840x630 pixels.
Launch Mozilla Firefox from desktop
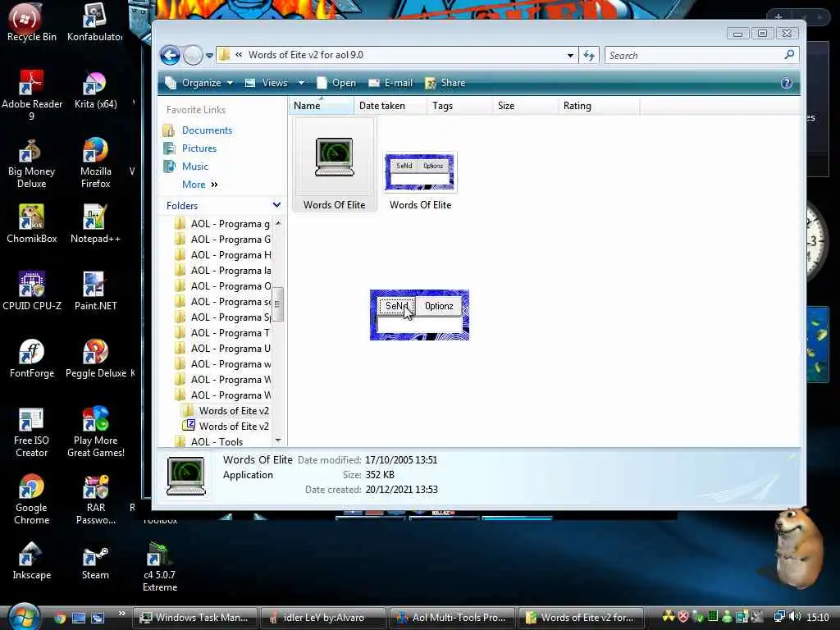[95, 163]
